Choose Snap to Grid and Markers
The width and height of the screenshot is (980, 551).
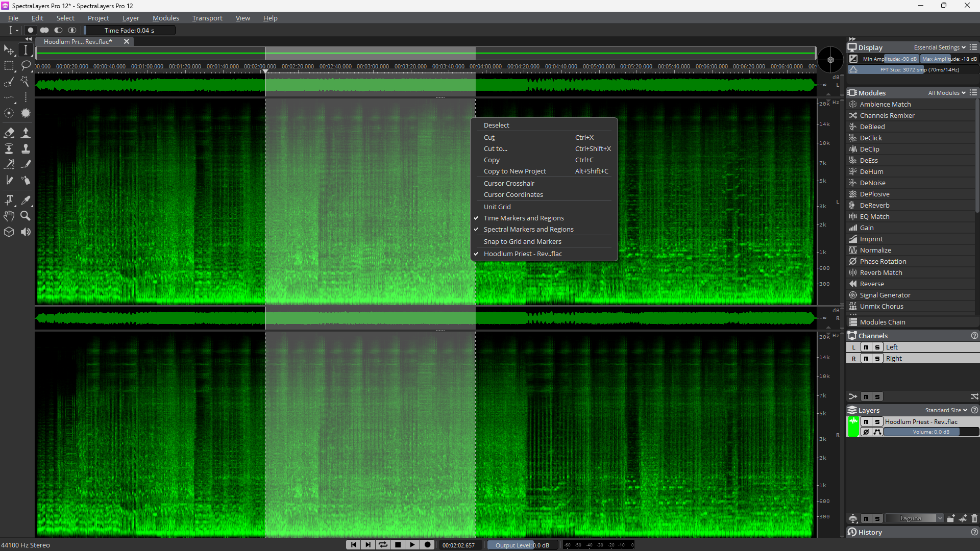(523, 242)
